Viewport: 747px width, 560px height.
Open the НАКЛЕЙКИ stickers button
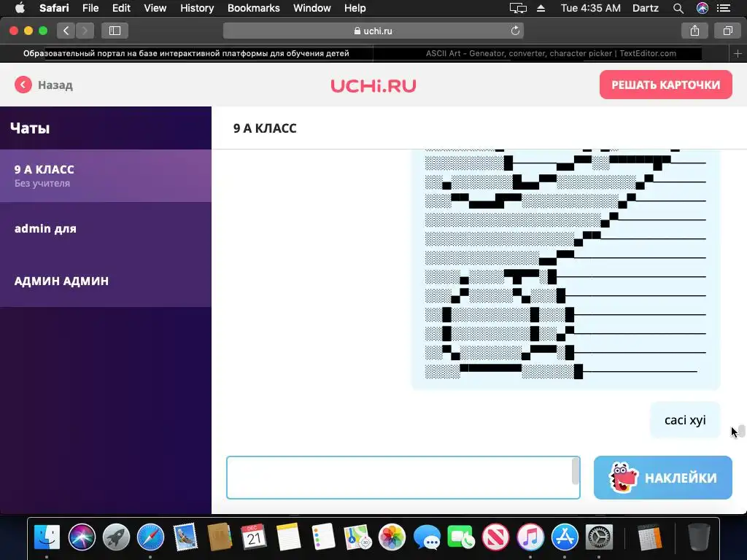(662, 478)
